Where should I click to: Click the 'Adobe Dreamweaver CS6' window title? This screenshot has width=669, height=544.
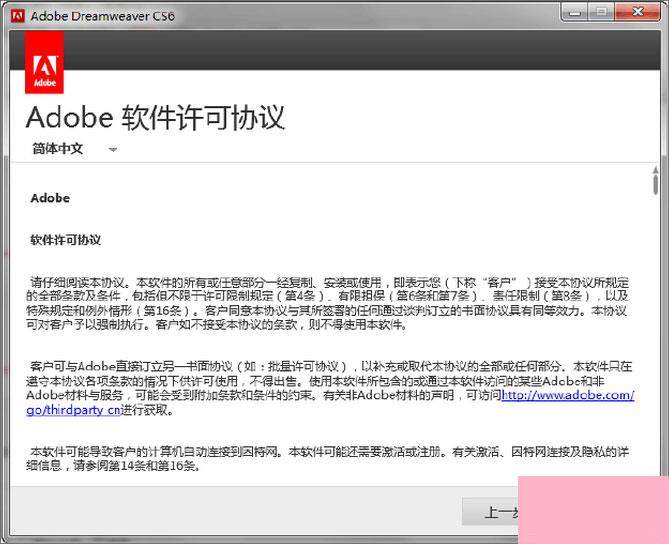[103, 16]
